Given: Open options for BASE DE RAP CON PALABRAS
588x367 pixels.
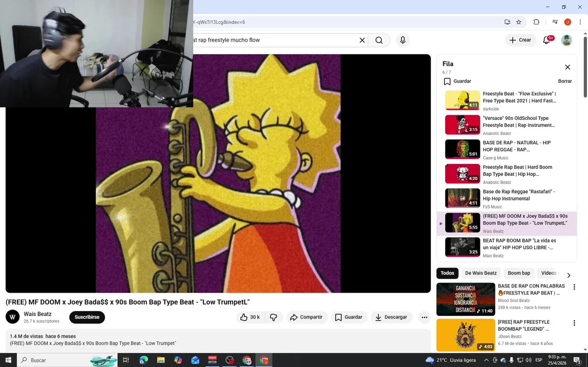Looking at the screenshot, I should click(574, 287).
